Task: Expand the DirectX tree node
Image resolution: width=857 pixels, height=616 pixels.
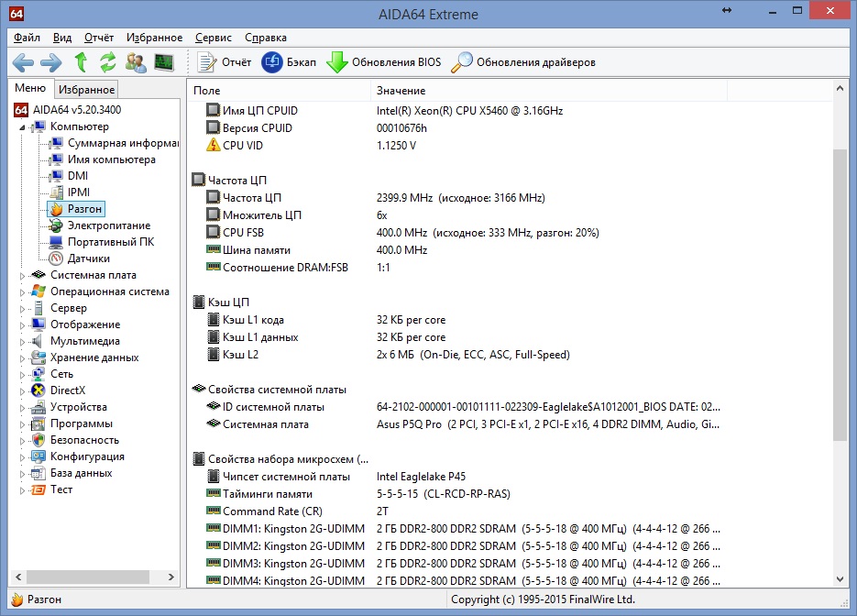Action: [x=22, y=391]
